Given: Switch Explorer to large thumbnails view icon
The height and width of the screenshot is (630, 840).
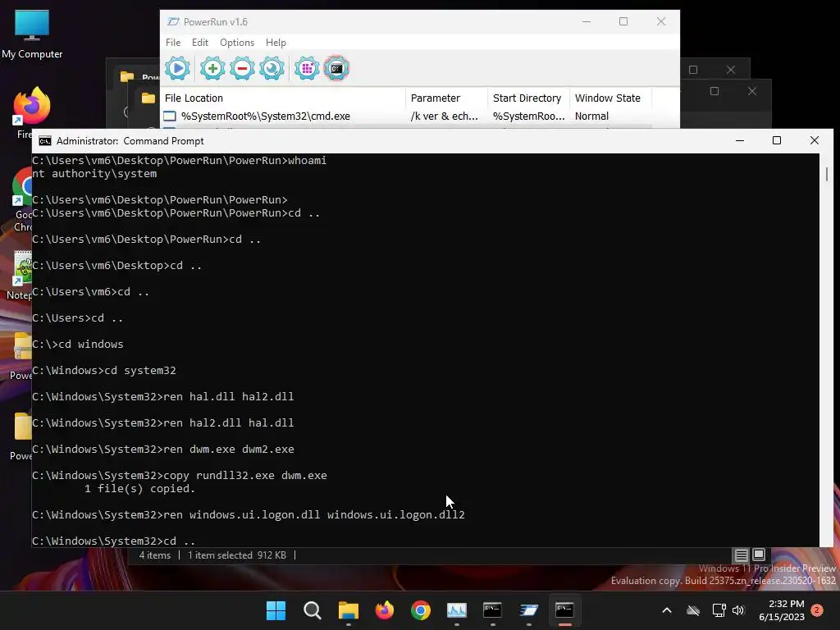Looking at the screenshot, I should click(759, 555).
